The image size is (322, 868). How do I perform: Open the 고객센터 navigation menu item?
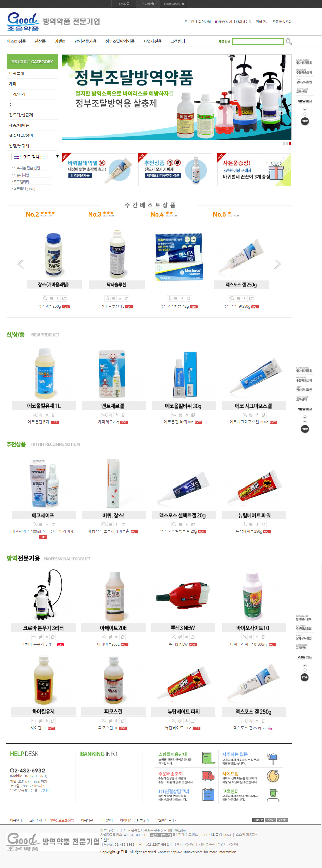tap(177, 42)
